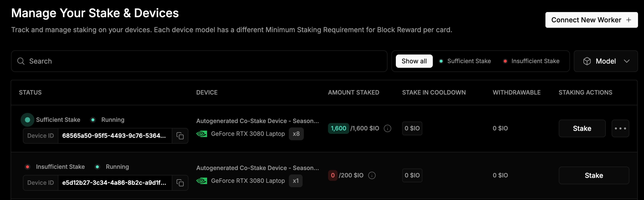
Task: Click the search magnifier icon
Action: pos(21,61)
